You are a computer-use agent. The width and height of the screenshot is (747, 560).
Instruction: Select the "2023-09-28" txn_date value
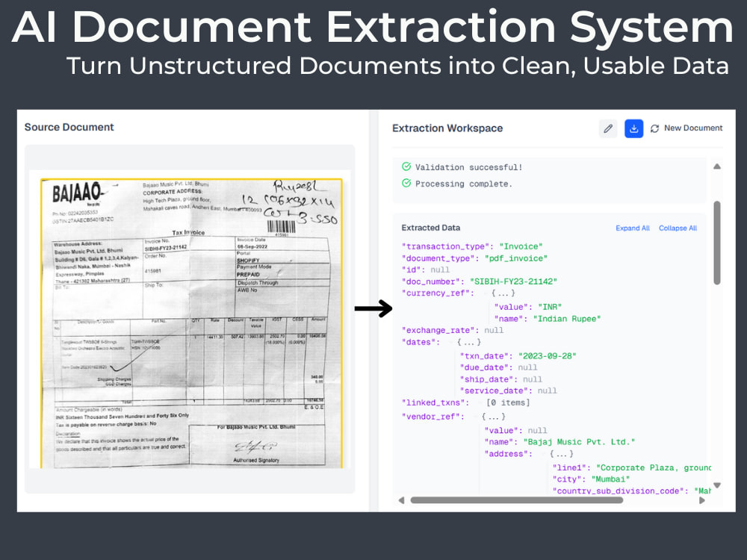(x=548, y=355)
